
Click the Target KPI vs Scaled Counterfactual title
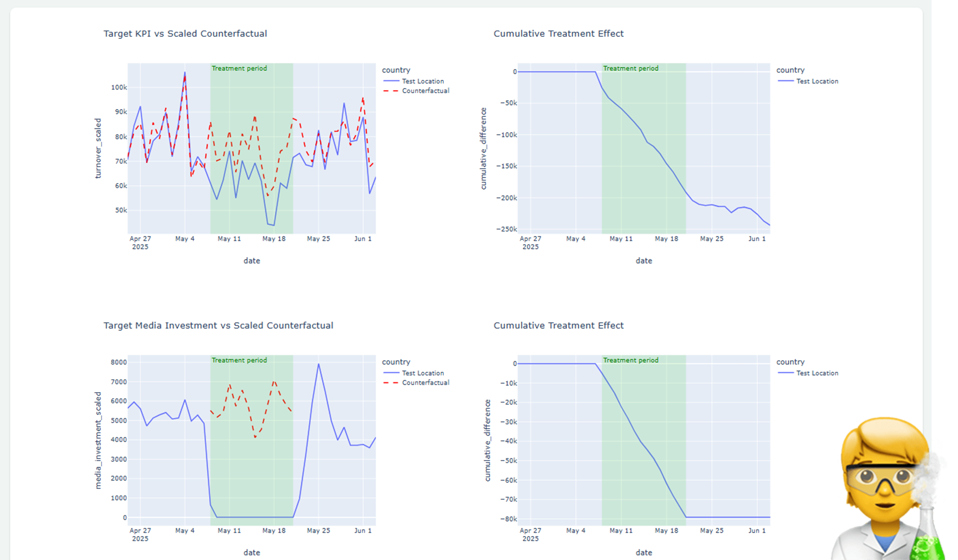point(185,33)
